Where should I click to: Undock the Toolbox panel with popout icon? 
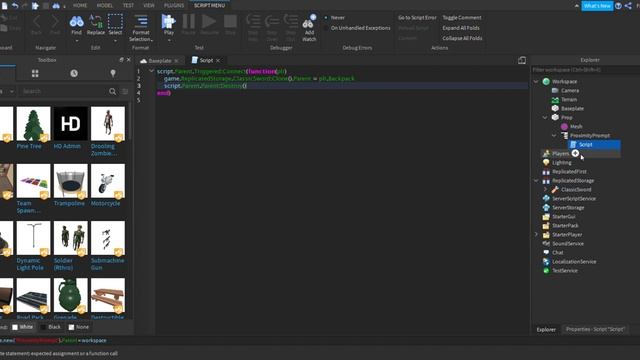tap(121, 60)
